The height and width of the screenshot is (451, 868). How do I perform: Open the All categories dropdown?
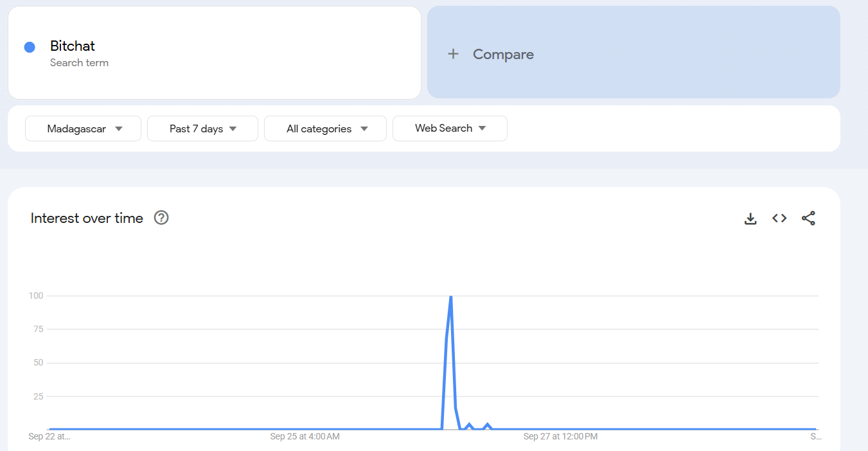tap(325, 128)
